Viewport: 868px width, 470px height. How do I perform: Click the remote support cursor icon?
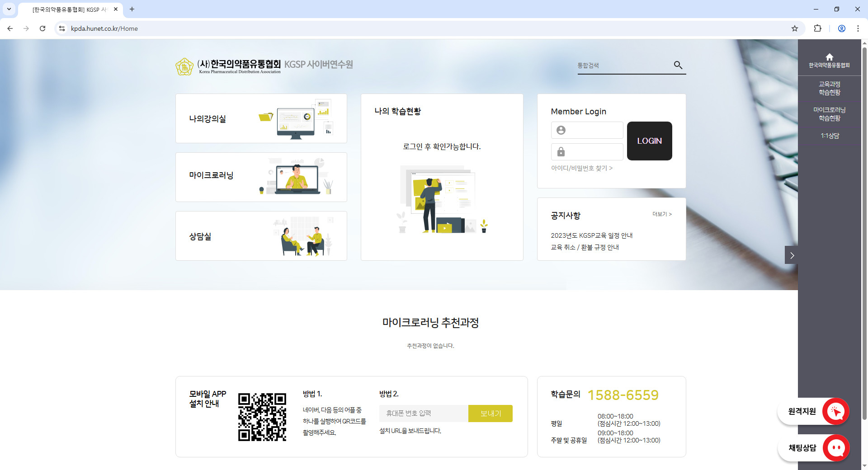835,411
